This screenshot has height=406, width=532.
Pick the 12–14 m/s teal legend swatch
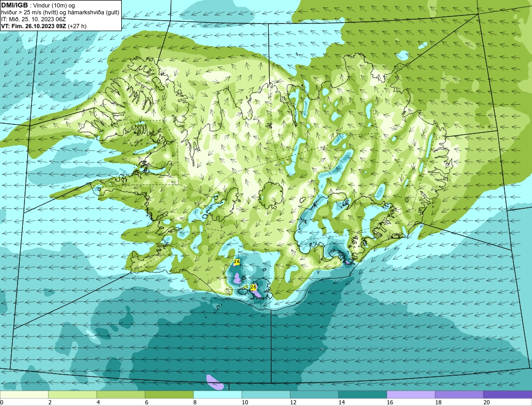click(314, 394)
